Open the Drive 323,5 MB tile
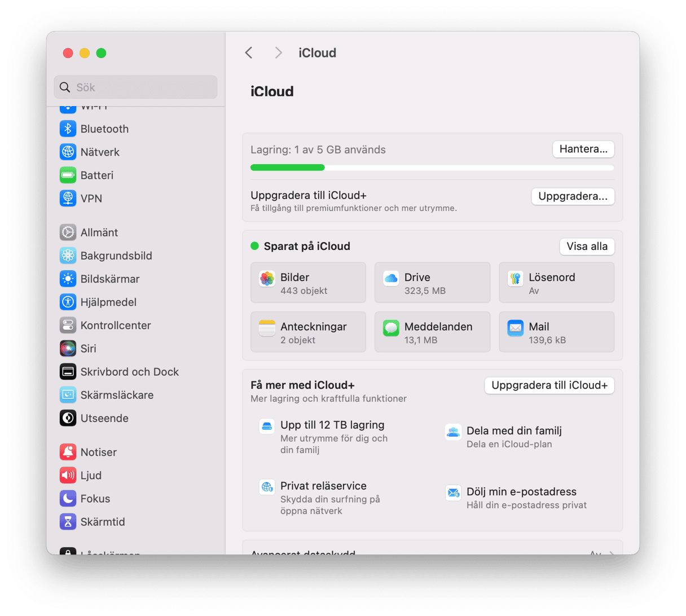The image size is (686, 616). [432, 283]
